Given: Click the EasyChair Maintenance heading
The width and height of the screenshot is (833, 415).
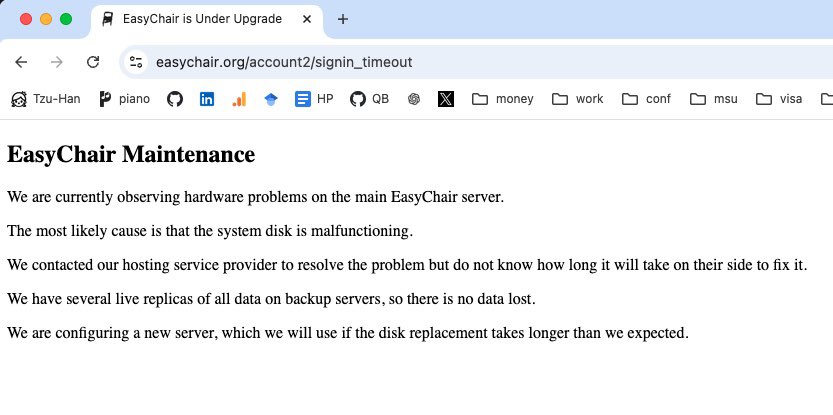Looking at the screenshot, I should pyautogui.click(x=131, y=155).
